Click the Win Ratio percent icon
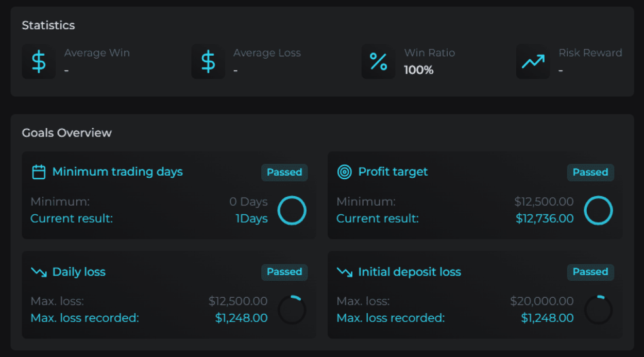Screen dimensions: 644x357 (378, 61)
